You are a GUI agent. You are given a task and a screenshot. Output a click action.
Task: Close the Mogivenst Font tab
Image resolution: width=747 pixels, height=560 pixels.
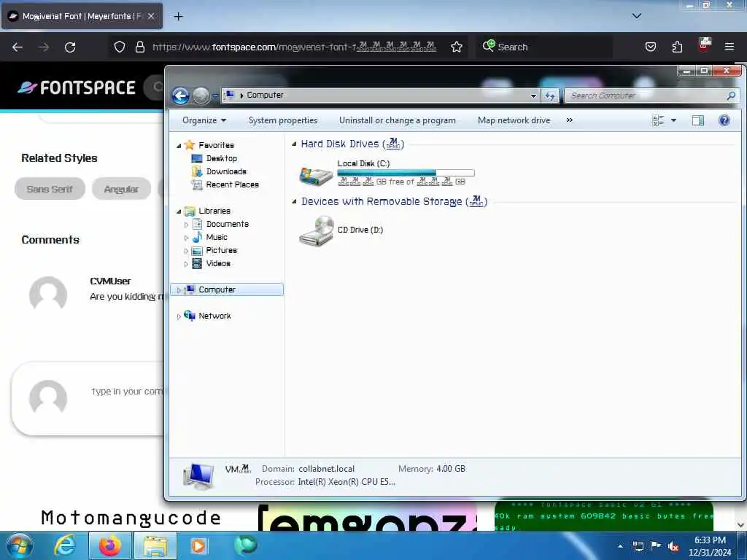(151, 16)
